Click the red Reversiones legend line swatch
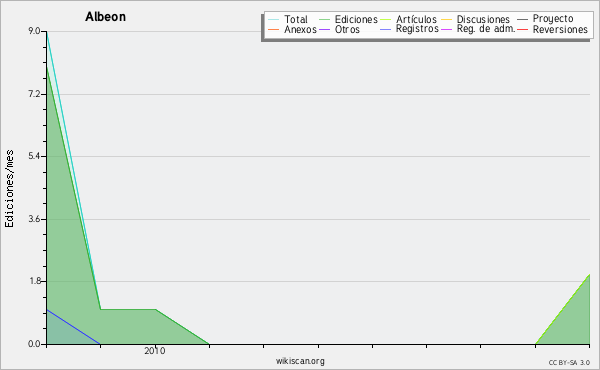Screen dimensions: 600x370 [522, 29]
